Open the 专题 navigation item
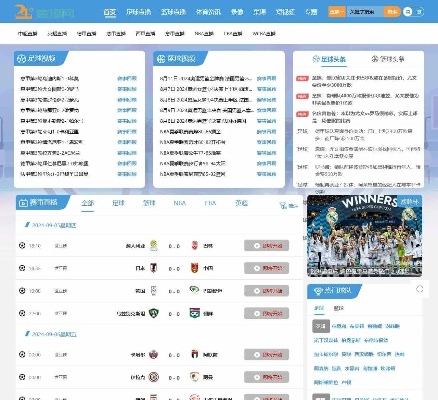 (311, 12)
